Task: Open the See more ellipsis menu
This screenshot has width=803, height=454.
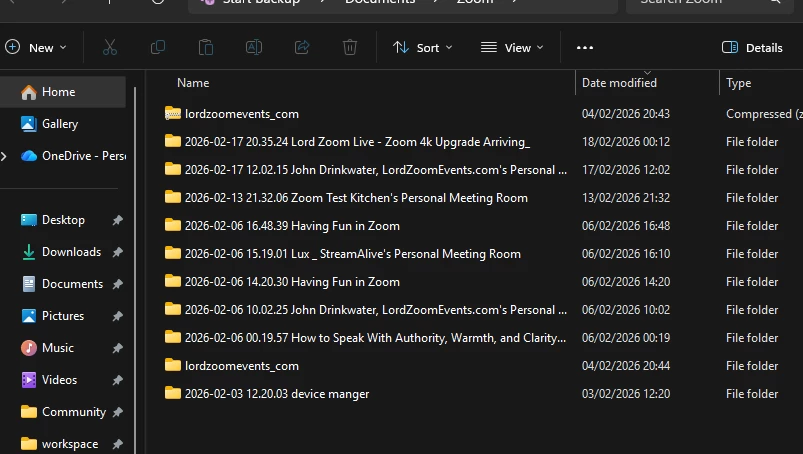Action: coord(585,48)
